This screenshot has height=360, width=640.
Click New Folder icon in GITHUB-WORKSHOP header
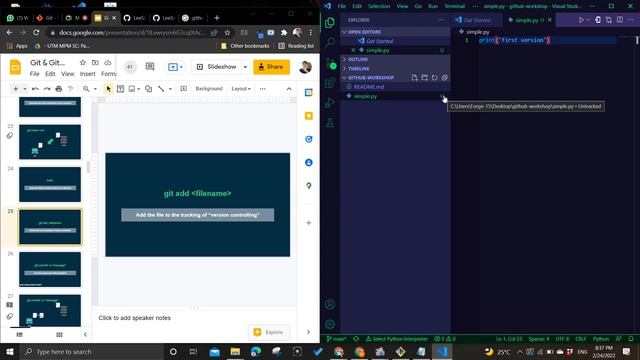(424, 78)
